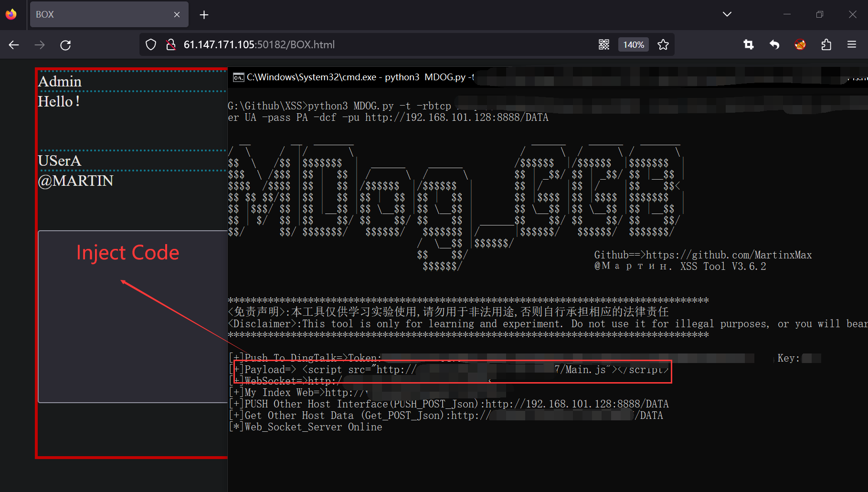Click the Admin heading text
Image resolution: width=868 pixels, height=492 pixels.
pyautogui.click(x=60, y=81)
